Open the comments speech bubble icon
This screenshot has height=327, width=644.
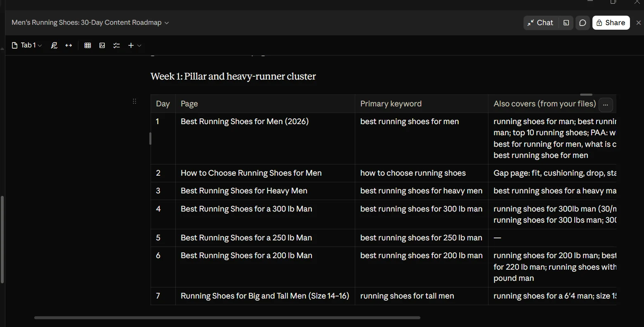[583, 23]
